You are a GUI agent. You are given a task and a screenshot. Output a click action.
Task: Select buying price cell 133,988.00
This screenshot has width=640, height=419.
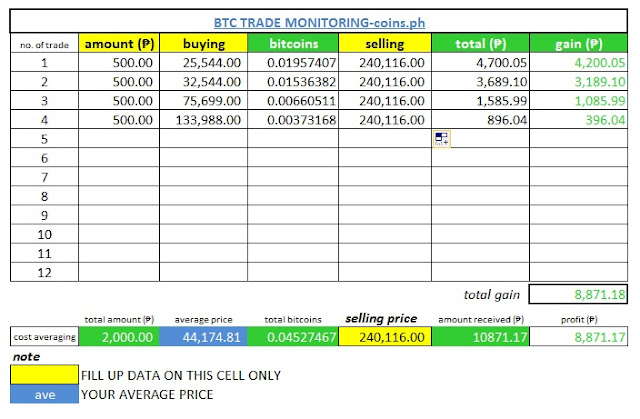point(204,120)
